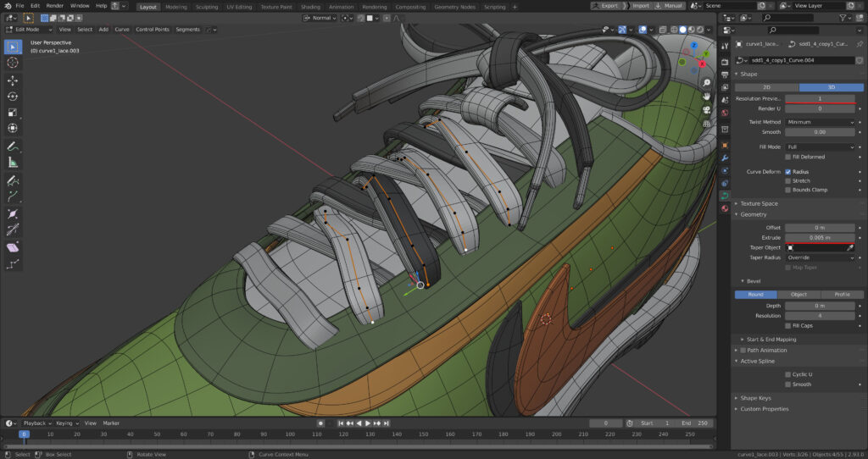
Task: Click the hand pan view gizmo
Action: point(707,97)
